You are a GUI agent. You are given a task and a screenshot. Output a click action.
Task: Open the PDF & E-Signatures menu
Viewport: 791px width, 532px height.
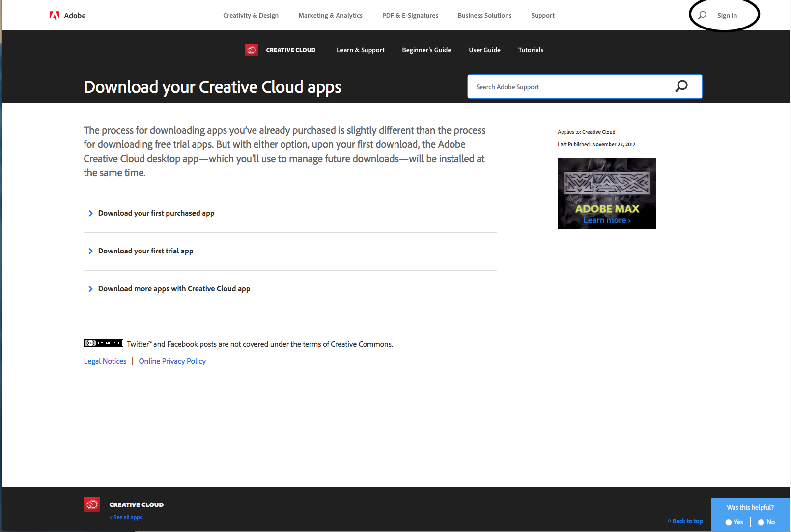[x=410, y=16]
